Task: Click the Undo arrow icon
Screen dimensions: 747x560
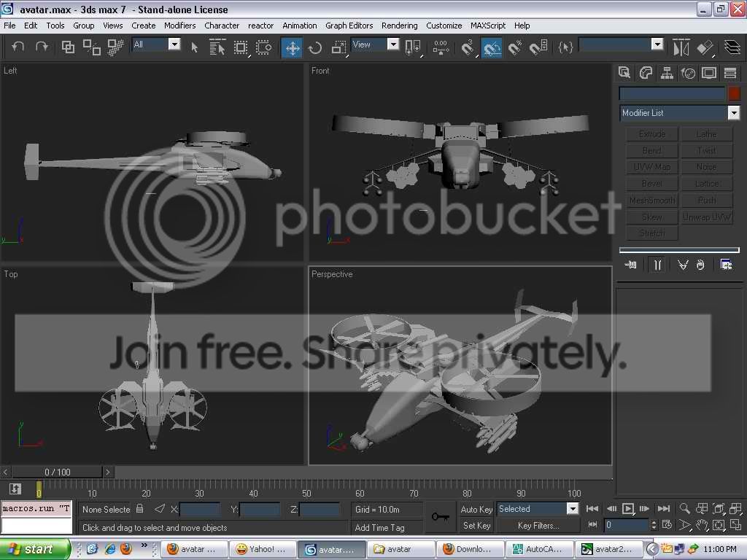Action: 18,47
